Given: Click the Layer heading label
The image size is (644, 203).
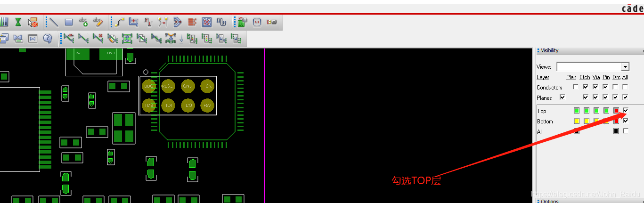Looking at the screenshot, I should [x=543, y=77].
